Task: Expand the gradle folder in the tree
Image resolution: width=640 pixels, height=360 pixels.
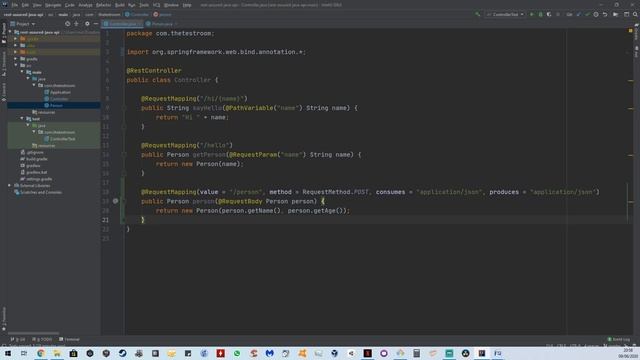Action: [x=16, y=59]
